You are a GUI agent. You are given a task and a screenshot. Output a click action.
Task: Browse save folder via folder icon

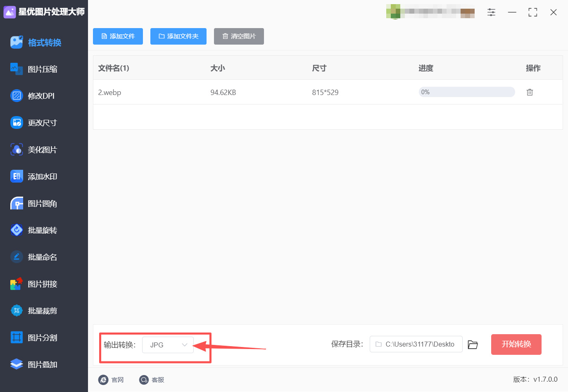point(473,344)
